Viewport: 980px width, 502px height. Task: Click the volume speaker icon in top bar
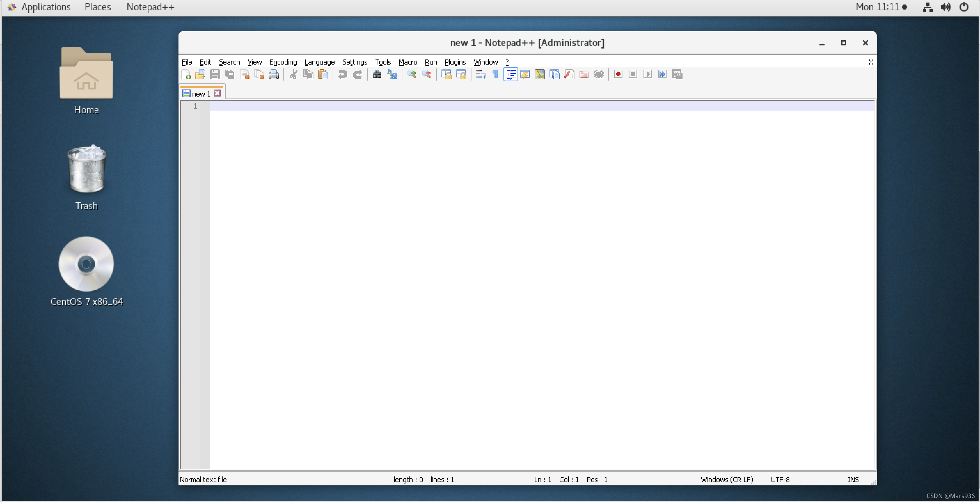point(945,7)
